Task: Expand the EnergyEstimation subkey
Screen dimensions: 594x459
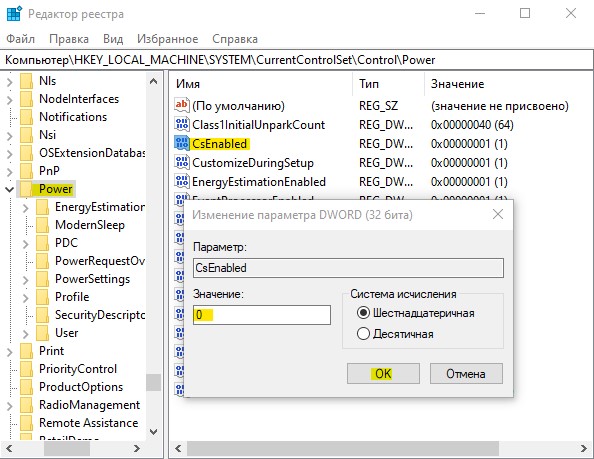Action: click(x=25, y=208)
